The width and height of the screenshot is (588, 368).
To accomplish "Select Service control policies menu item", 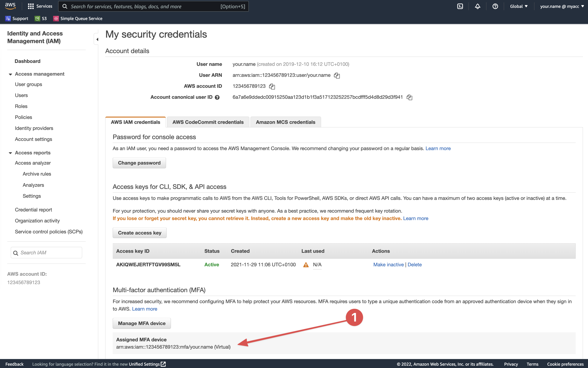I will [x=49, y=231].
